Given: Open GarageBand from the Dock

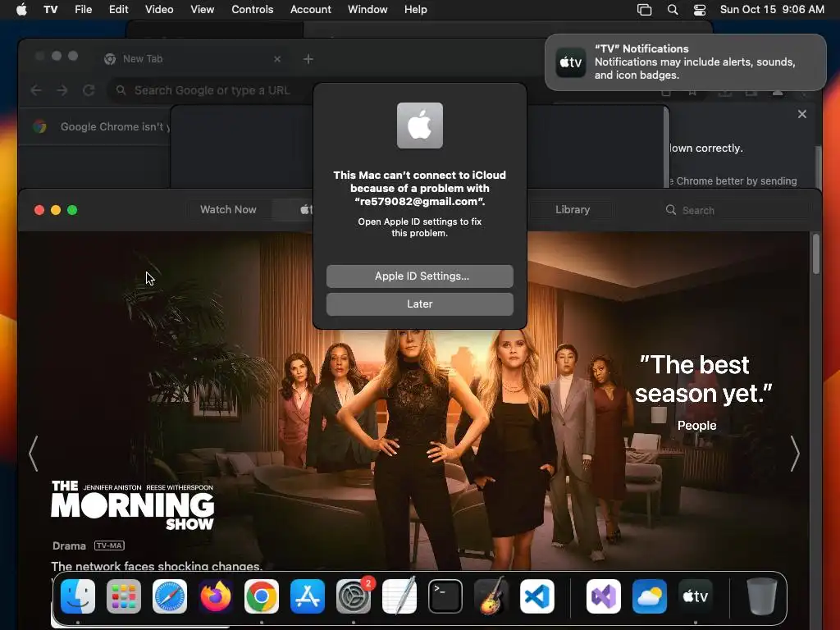Looking at the screenshot, I should click(x=491, y=596).
